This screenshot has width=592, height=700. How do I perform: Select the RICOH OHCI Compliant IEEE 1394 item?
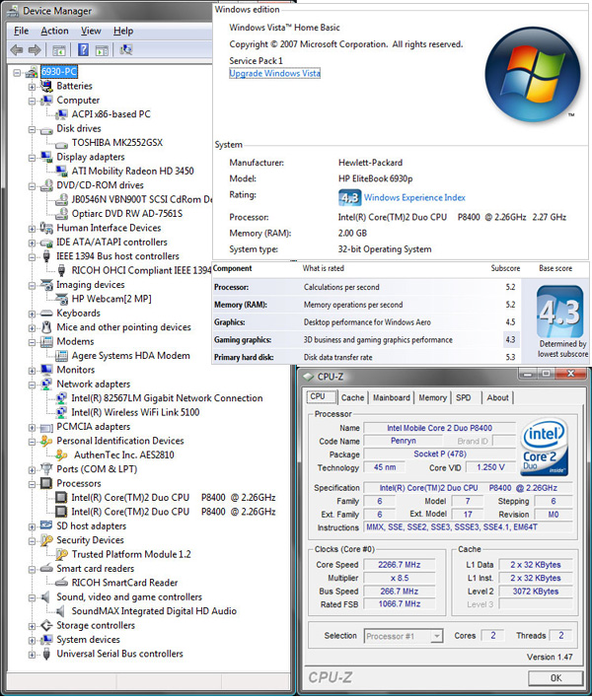pyautogui.click(x=141, y=270)
